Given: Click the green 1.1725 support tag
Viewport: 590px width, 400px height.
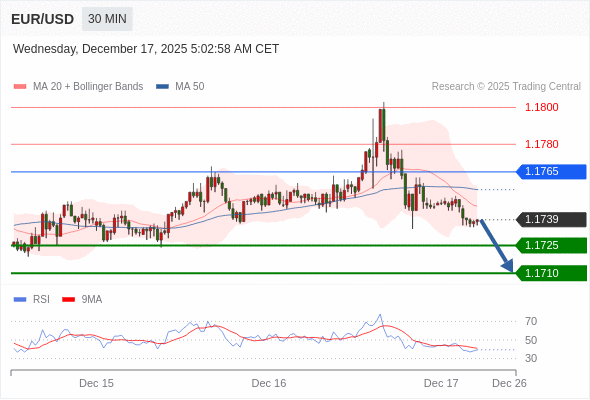Looking at the screenshot, I should pos(551,245).
